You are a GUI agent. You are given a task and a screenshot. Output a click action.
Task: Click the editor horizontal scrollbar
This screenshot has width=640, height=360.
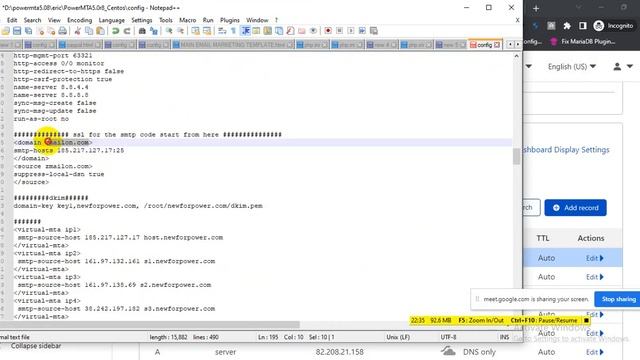click(150, 325)
